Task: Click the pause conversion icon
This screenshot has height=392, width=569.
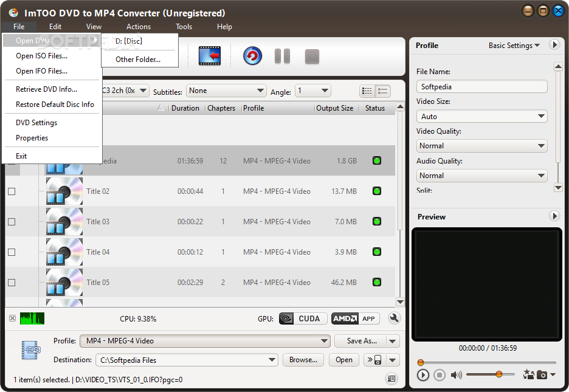Action: click(x=282, y=56)
